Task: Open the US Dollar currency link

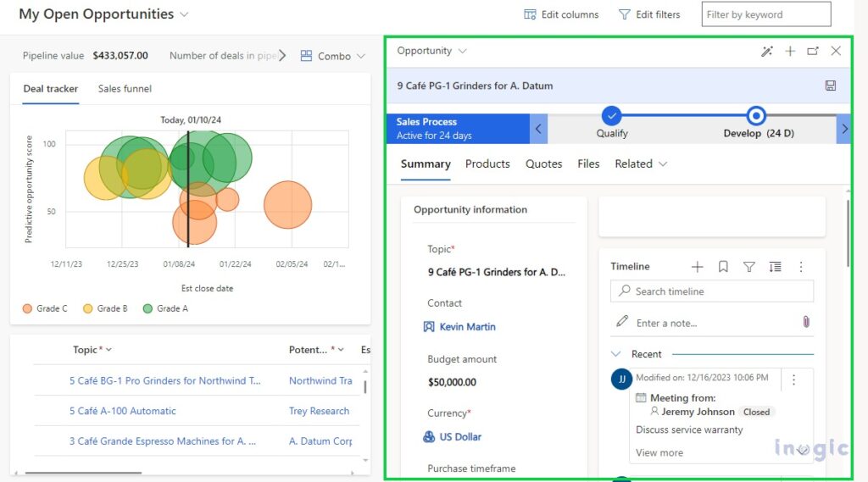Action: coord(460,437)
